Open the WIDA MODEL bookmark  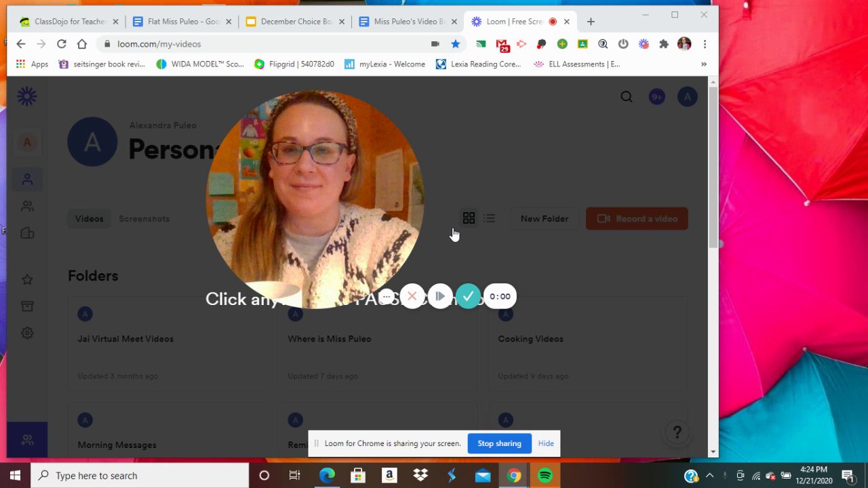click(200, 64)
